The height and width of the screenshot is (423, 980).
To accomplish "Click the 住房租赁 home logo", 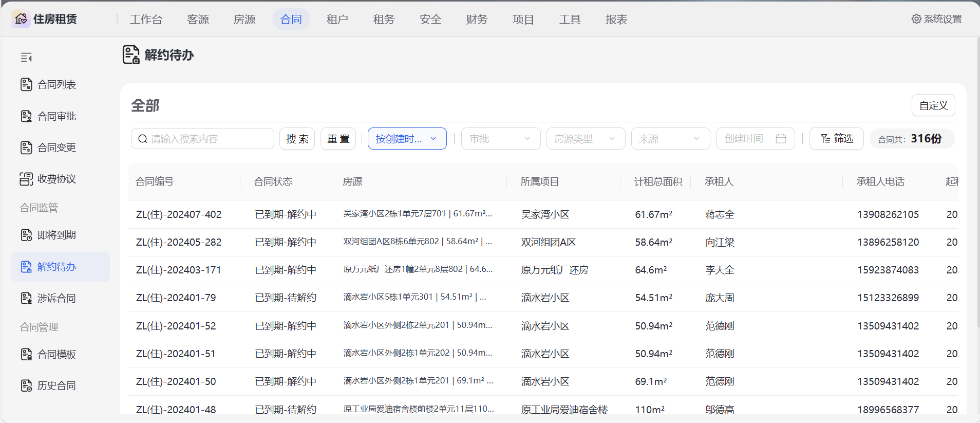I will click(x=21, y=19).
